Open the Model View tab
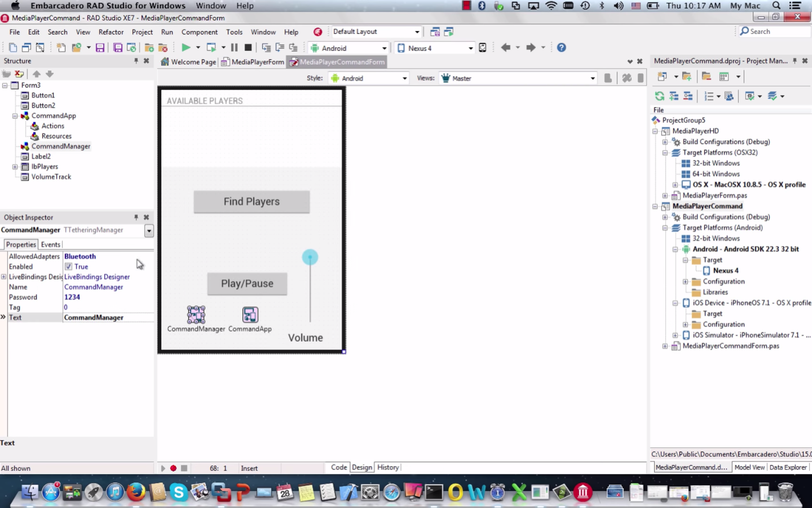The height and width of the screenshot is (508, 812). pyautogui.click(x=749, y=467)
